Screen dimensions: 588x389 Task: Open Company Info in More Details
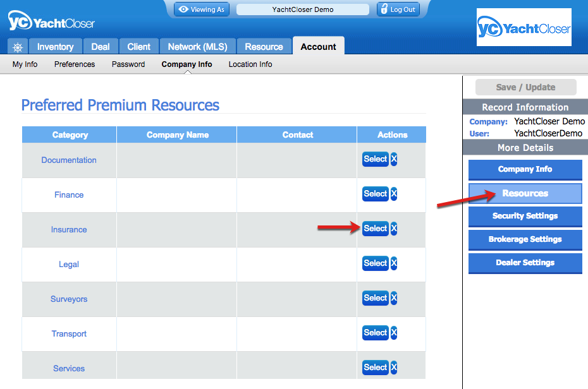(525, 170)
